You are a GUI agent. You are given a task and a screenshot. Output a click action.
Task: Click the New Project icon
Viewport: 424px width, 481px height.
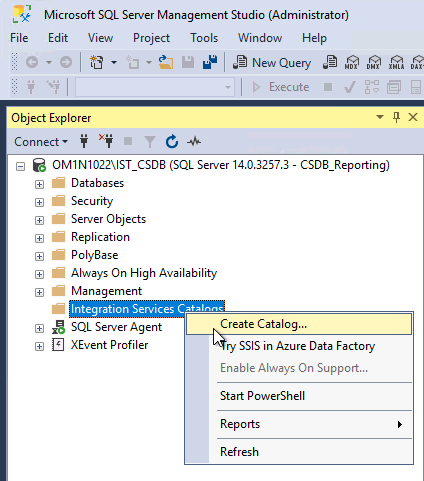(x=97, y=62)
